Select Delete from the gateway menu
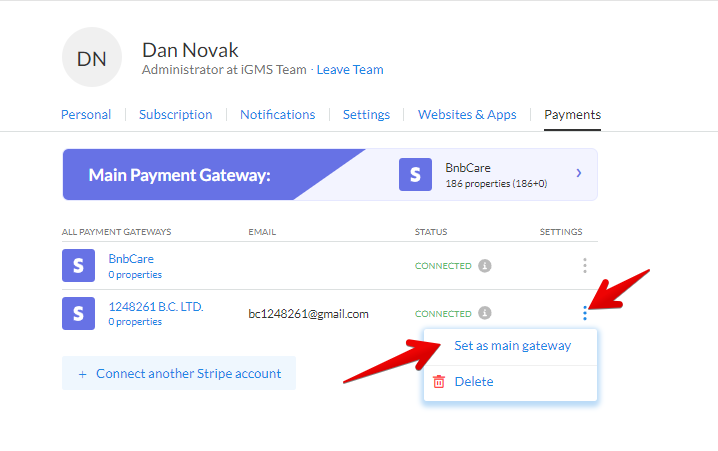This screenshot has height=451, width=718. point(473,381)
